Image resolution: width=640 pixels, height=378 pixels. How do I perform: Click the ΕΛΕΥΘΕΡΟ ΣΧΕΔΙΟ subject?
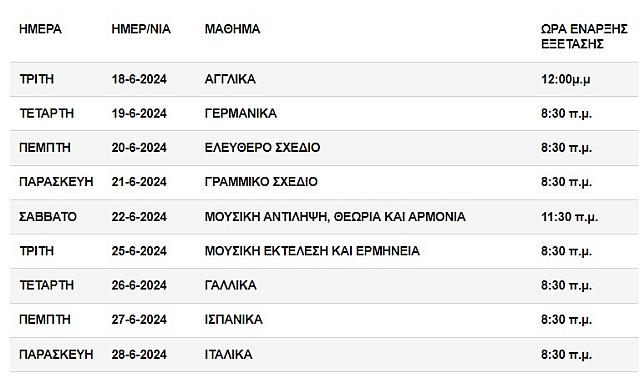pos(262,147)
